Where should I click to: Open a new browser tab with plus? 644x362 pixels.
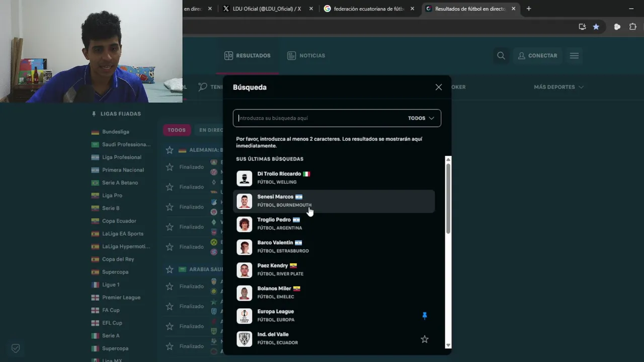pos(528,9)
